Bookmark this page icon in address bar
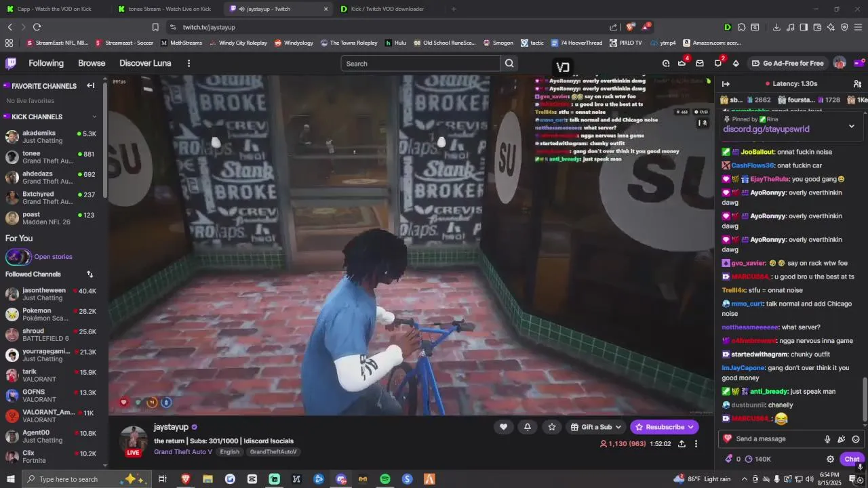Image resolution: width=868 pixels, height=488 pixels. pyautogui.click(x=155, y=27)
